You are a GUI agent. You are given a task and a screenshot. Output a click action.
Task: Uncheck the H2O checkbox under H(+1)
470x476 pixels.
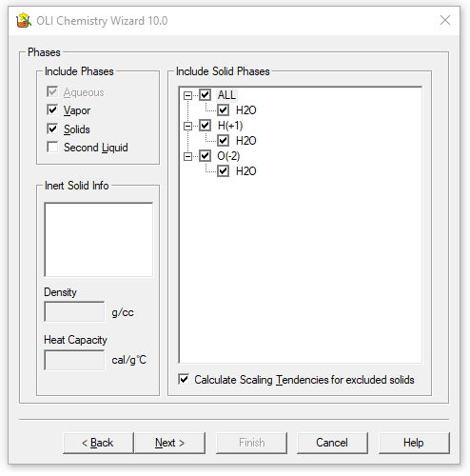pos(224,140)
